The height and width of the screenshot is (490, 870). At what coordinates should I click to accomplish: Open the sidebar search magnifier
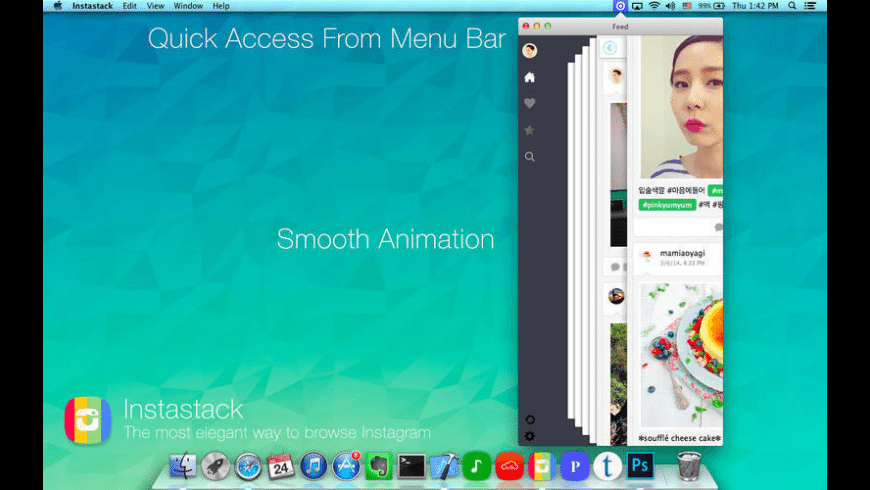529,156
